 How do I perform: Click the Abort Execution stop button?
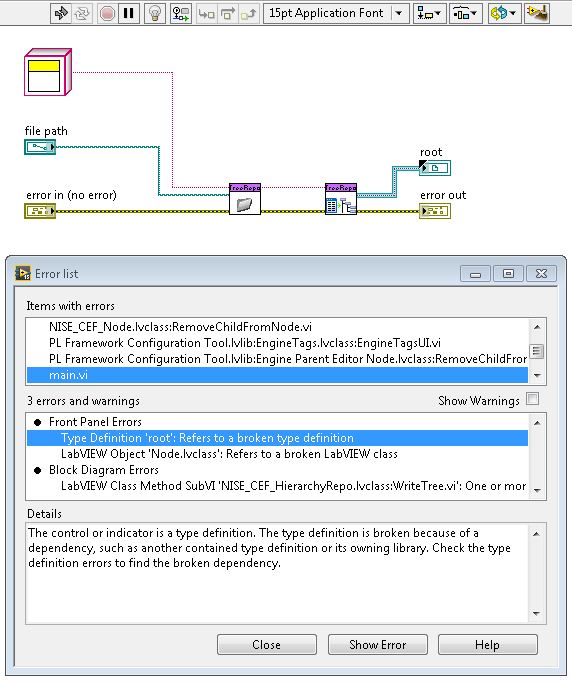tap(107, 14)
